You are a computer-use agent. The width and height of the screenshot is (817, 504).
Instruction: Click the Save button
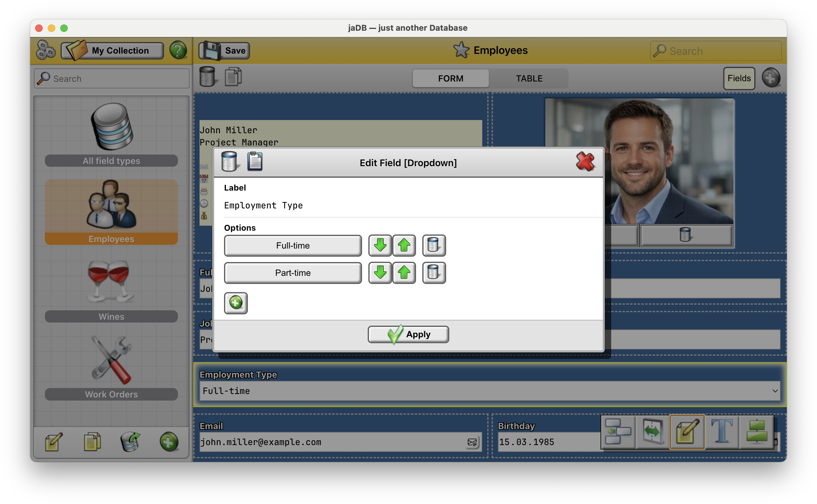point(224,51)
